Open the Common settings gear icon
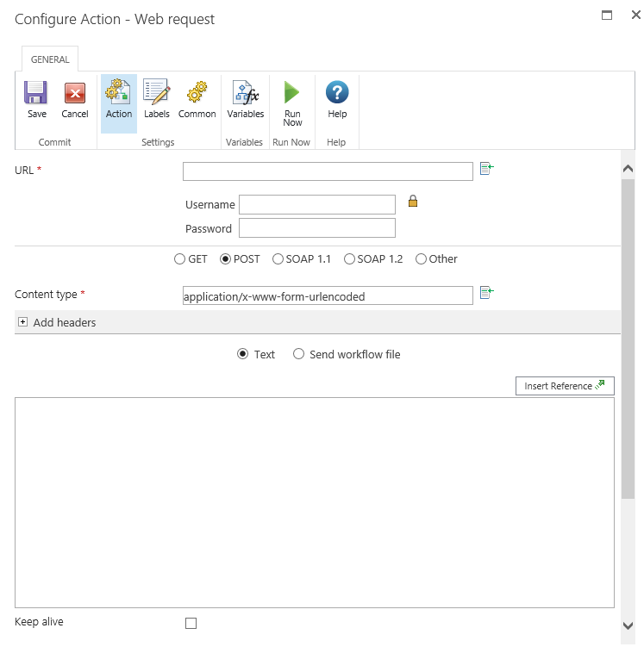Image resolution: width=644 pixels, height=653 pixels. point(197,93)
